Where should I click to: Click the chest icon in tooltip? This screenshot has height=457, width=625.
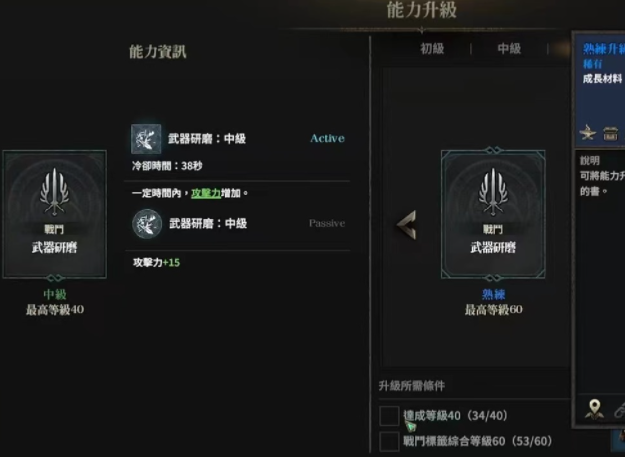tap(610, 133)
